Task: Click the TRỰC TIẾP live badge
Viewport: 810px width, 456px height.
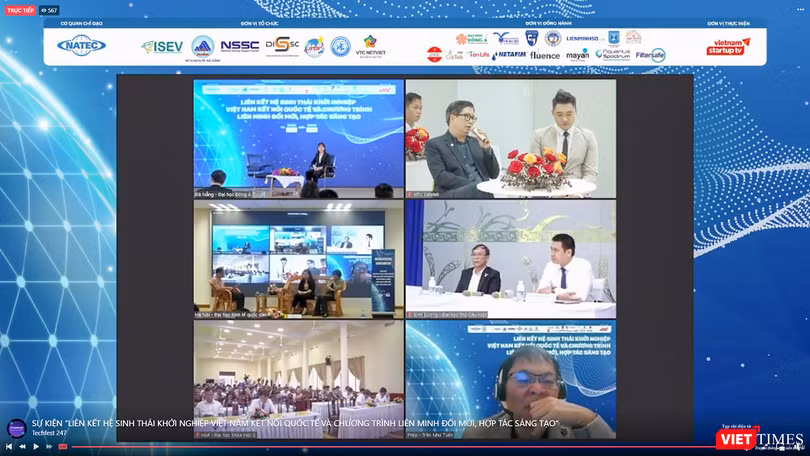Action: coord(20,10)
